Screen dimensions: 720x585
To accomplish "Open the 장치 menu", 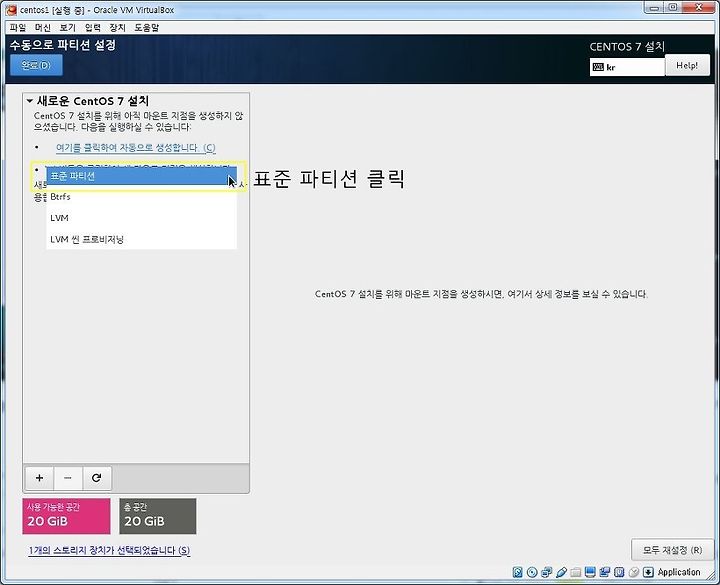I will coord(117,28).
